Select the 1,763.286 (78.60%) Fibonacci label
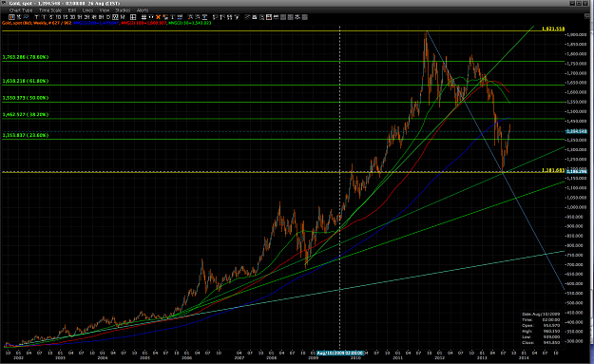Viewport: 594px width, 364px height. (x=26, y=57)
